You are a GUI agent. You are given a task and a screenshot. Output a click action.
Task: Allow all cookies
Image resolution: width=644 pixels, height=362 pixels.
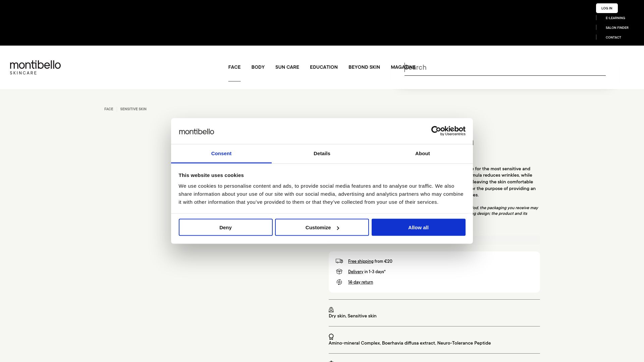418,227
